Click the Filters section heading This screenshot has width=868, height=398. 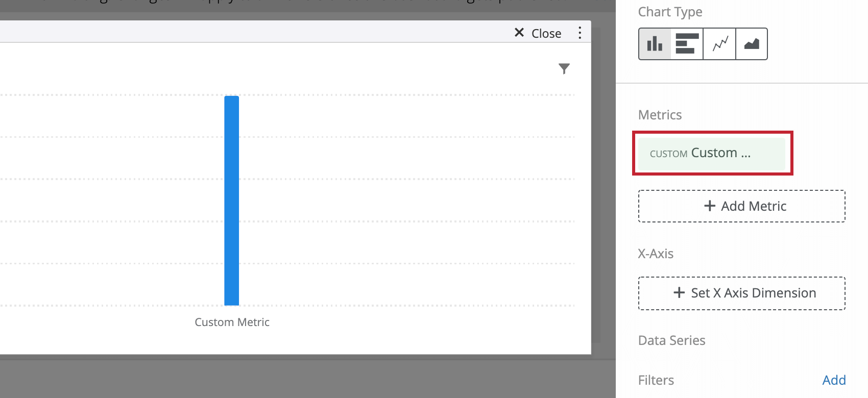tap(656, 380)
